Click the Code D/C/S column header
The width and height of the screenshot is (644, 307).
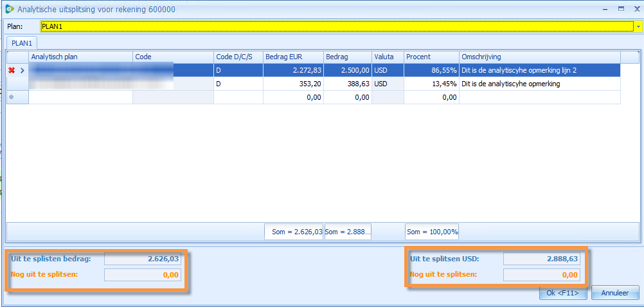[238, 57]
